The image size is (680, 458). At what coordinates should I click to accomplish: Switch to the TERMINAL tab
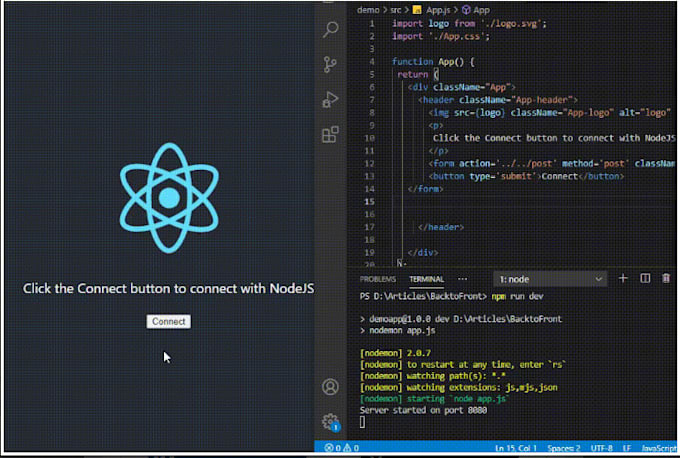click(426, 279)
